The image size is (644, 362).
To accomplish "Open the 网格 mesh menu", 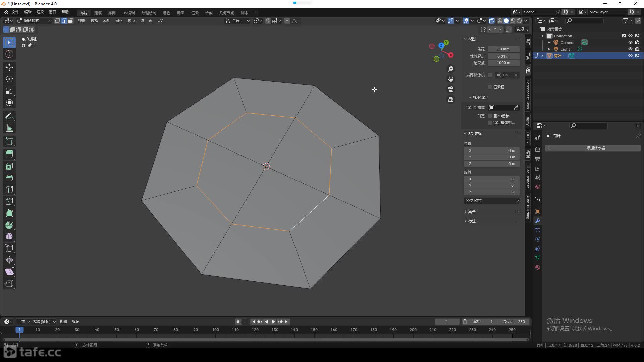I will click(x=119, y=21).
